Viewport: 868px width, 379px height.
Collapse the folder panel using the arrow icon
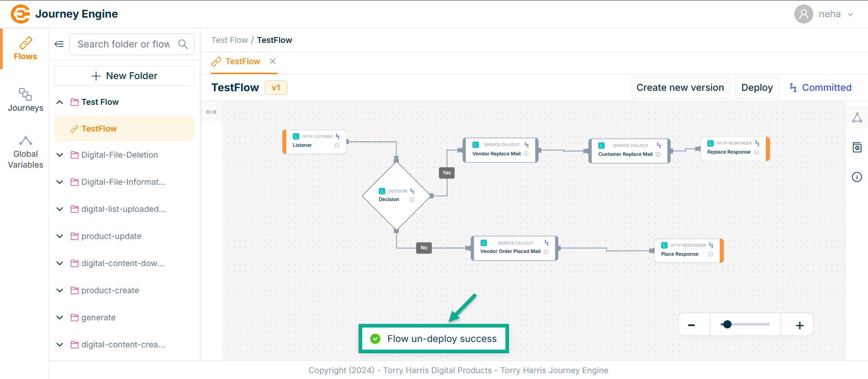59,44
